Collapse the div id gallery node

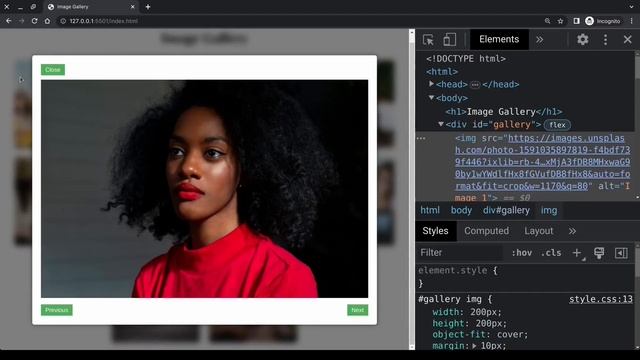(x=441, y=124)
